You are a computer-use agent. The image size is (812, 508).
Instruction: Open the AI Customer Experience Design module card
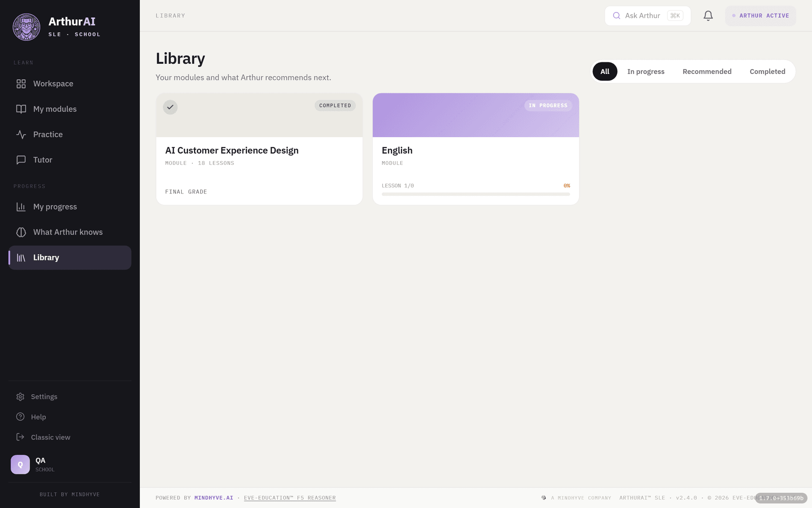[x=259, y=149]
